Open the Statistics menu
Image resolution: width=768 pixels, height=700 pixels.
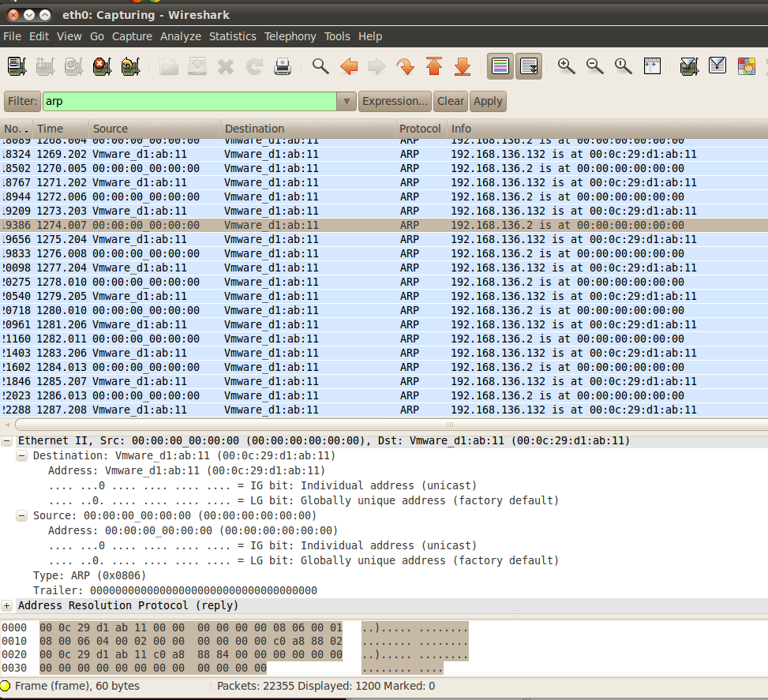233,36
